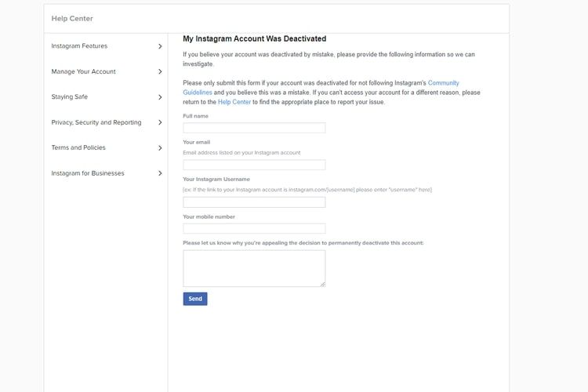Image resolution: width=588 pixels, height=392 pixels.
Task: Expand Terms and Policies chevron arrow
Action: tap(160, 148)
